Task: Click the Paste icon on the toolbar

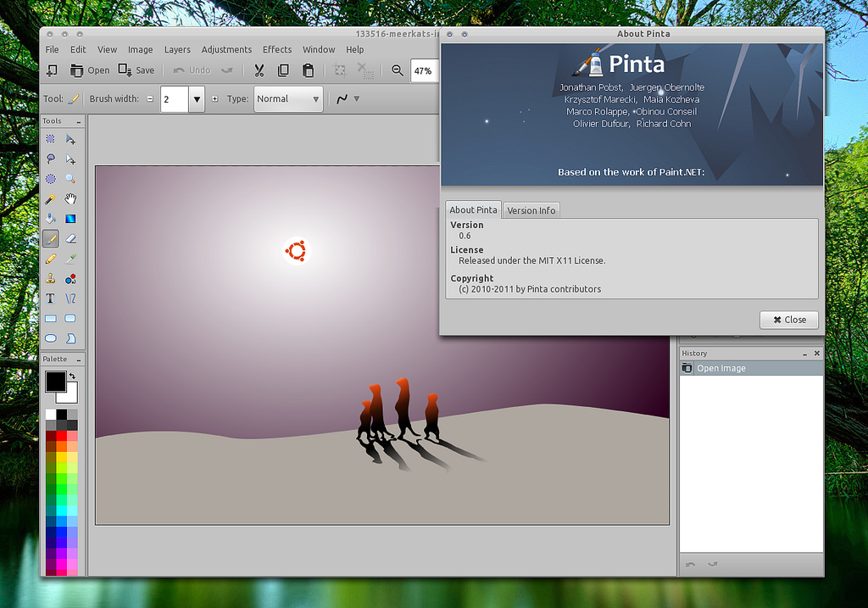Action: tap(308, 70)
